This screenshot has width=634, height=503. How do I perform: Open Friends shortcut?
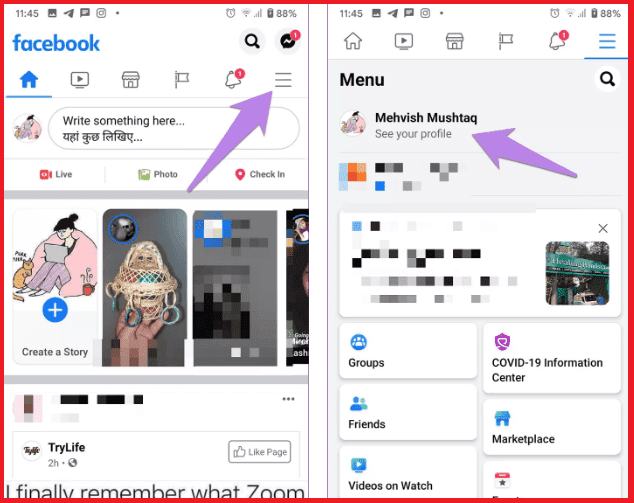click(x=408, y=412)
